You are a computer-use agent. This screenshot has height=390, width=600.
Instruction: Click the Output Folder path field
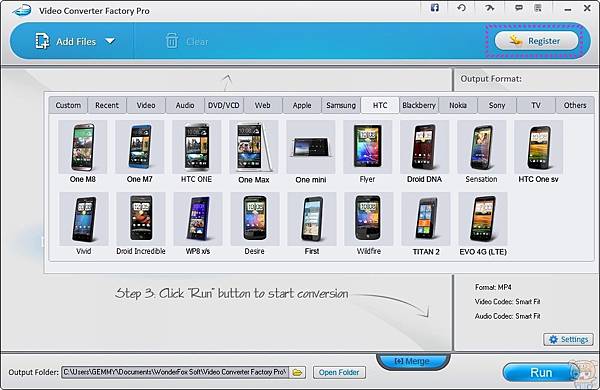coord(175,372)
